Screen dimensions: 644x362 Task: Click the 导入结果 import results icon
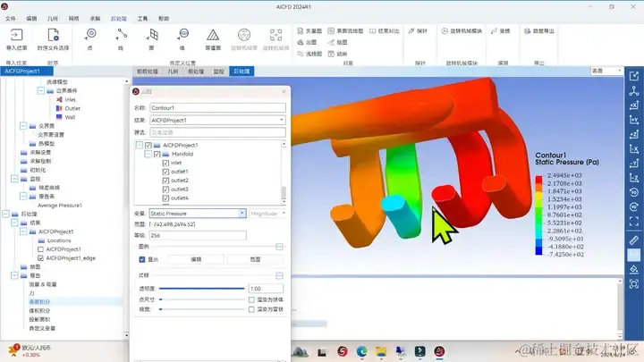pyautogui.click(x=16, y=35)
